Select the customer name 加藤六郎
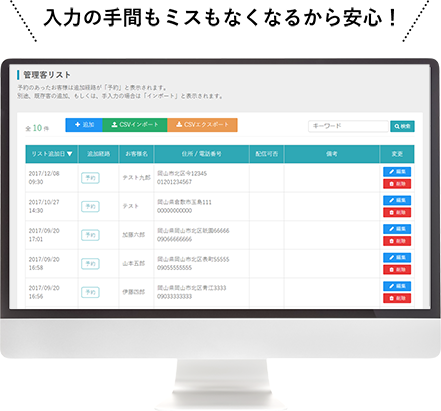Image resolution: width=441 pixels, height=411 pixels. pos(133,235)
